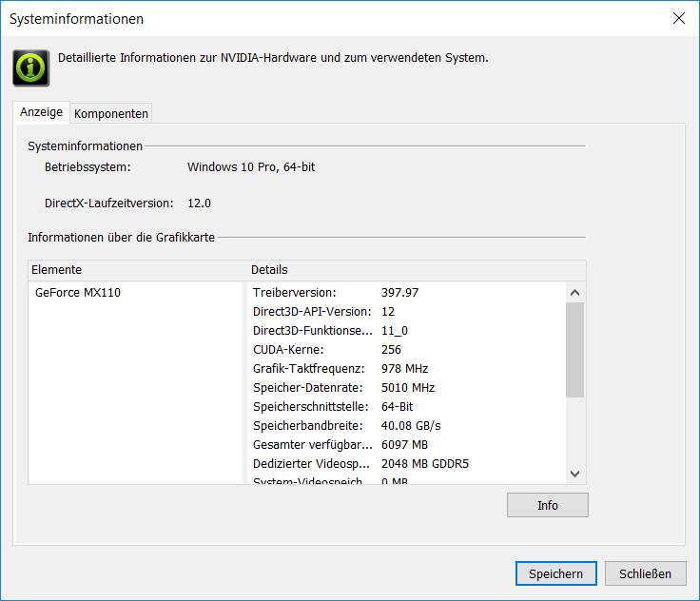Select GeForce MX110 in Elemente list
Image resolution: width=700 pixels, height=601 pixels.
point(78,293)
